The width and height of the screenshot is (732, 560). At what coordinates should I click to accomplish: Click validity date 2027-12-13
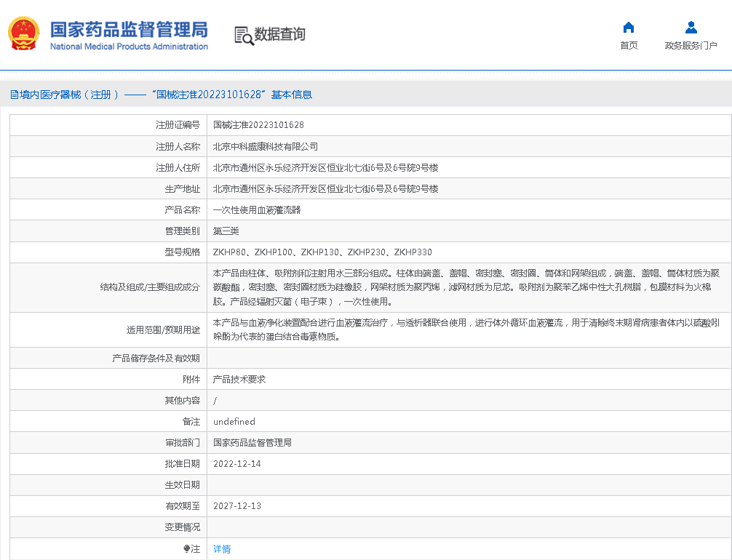click(236, 506)
